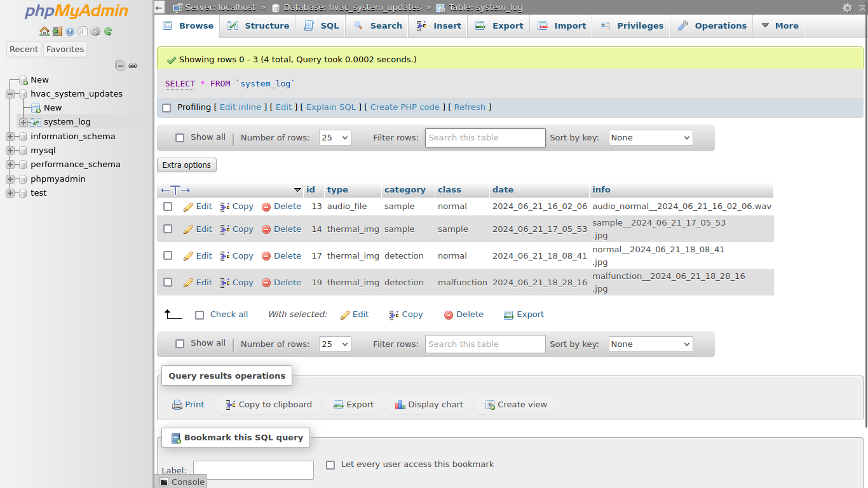868x488 pixels.
Task: Click the log out icon in sidebar
Action: 57,31
